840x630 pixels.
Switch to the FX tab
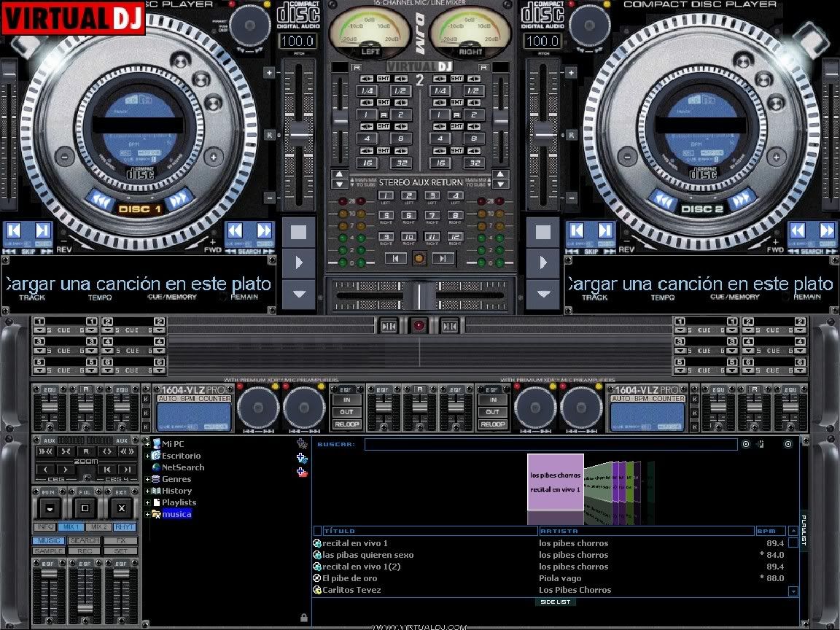click(x=121, y=540)
